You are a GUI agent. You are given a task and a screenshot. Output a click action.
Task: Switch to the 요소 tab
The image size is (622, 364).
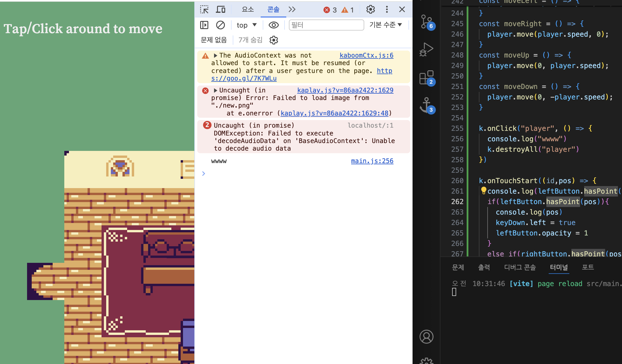248,10
